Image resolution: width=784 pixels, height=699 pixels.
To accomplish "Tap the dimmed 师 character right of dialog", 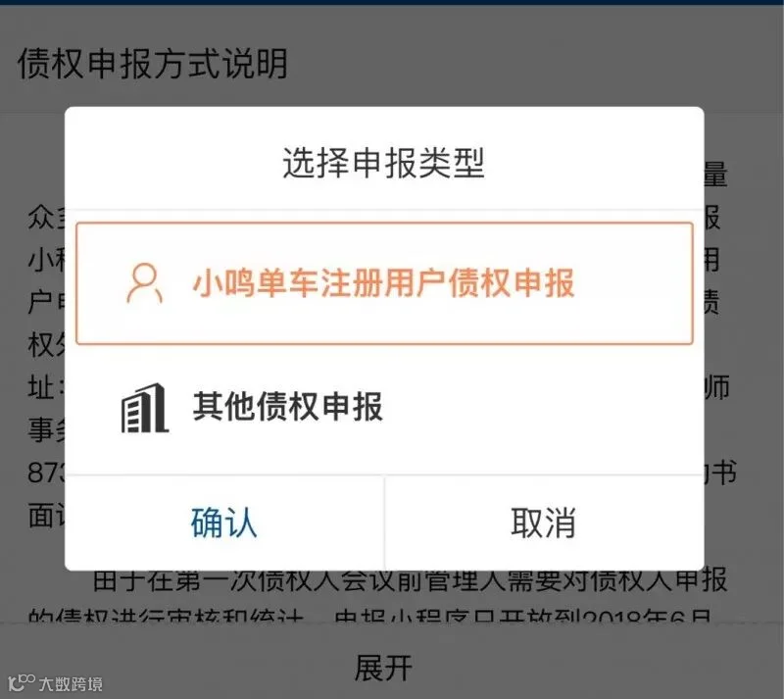I will tap(717, 387).
